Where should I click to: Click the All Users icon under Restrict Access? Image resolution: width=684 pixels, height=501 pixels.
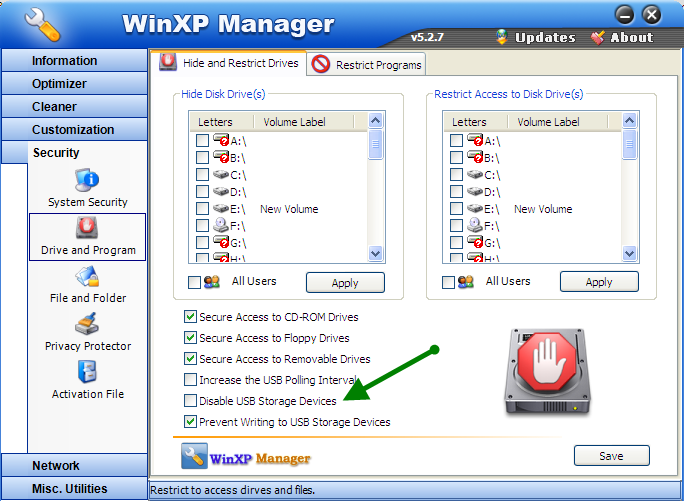466,282
